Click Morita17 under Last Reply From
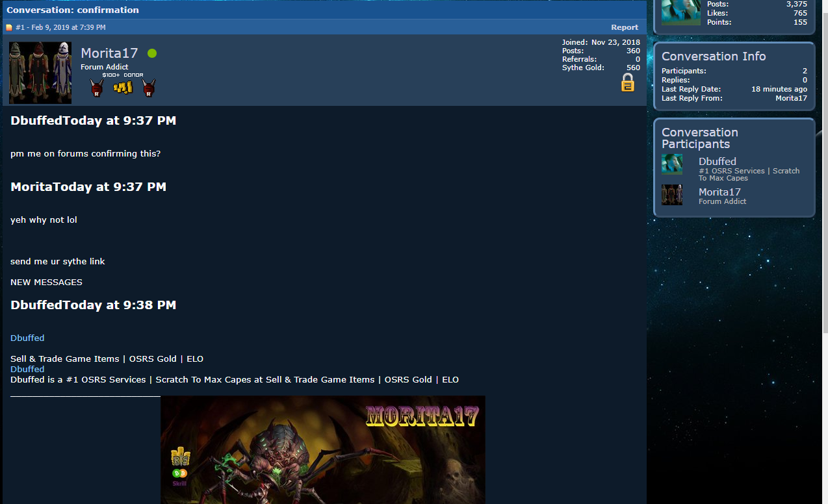 [x=791, y=98]
